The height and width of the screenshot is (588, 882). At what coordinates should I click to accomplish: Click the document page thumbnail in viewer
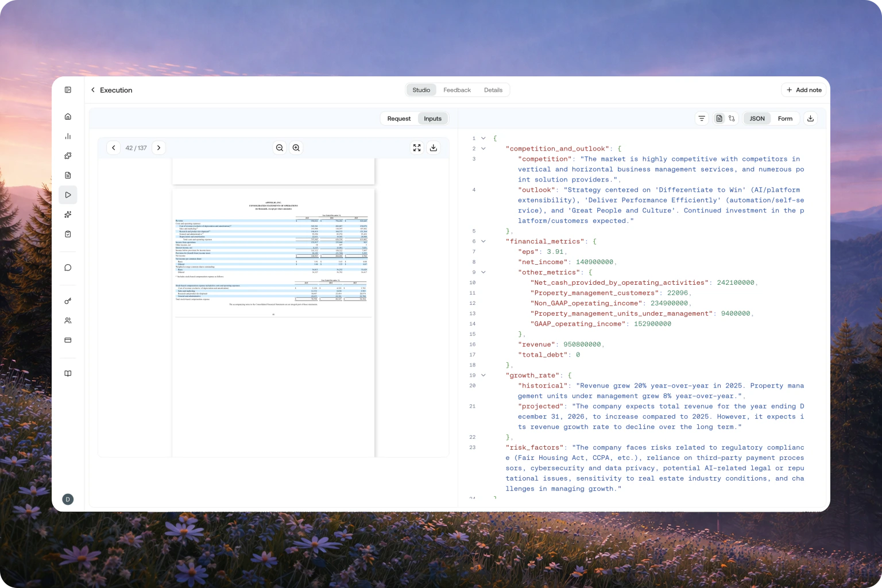273,322
